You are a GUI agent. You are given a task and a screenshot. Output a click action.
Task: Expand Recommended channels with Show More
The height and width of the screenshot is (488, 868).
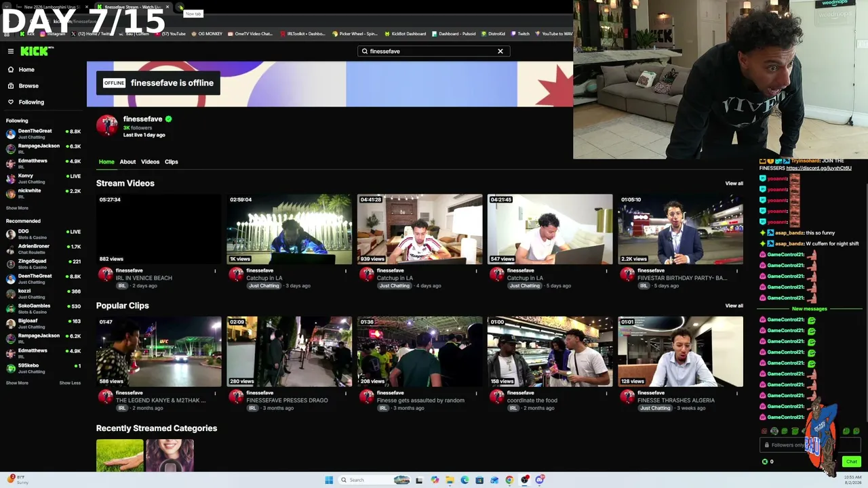(x=17, y=383)
